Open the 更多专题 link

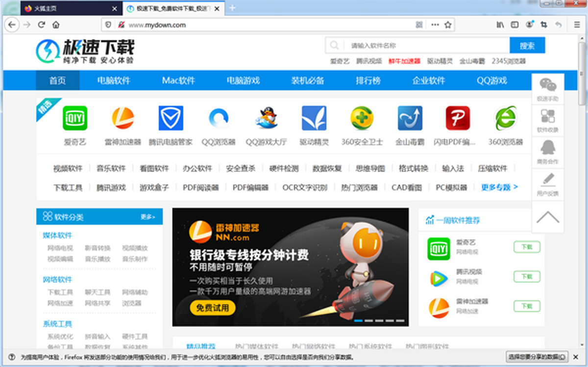499,187
